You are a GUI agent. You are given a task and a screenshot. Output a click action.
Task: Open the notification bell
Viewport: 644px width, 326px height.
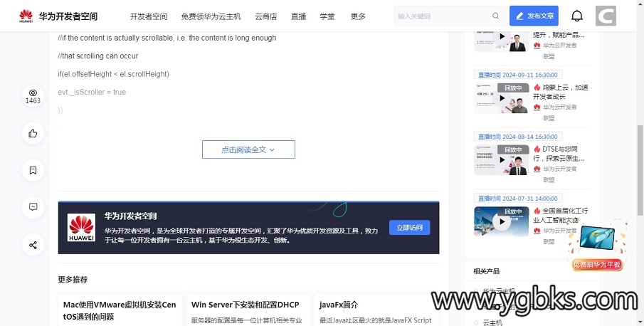577,16
